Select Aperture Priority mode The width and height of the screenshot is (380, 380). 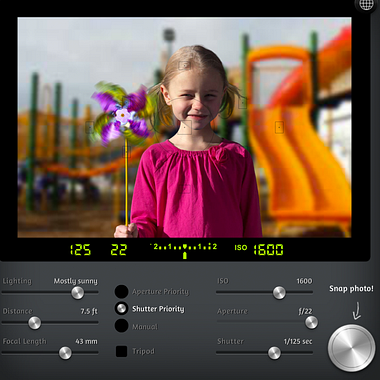[x=121, y=291]
